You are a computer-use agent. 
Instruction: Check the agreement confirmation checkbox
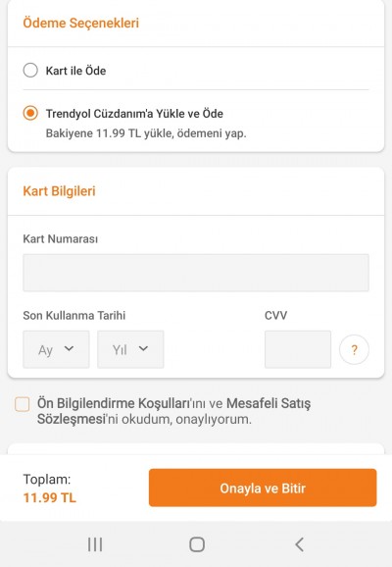coord(22,404)
